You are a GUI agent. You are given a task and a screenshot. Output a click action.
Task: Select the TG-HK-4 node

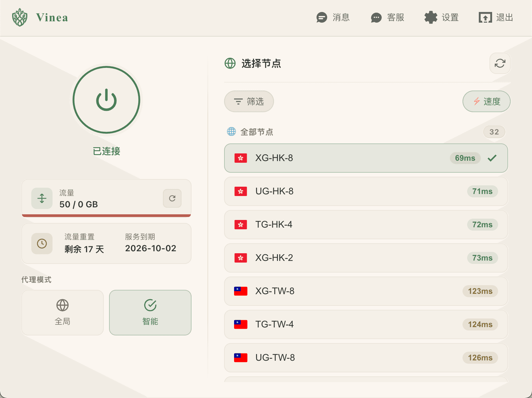(x=366, y=225)
